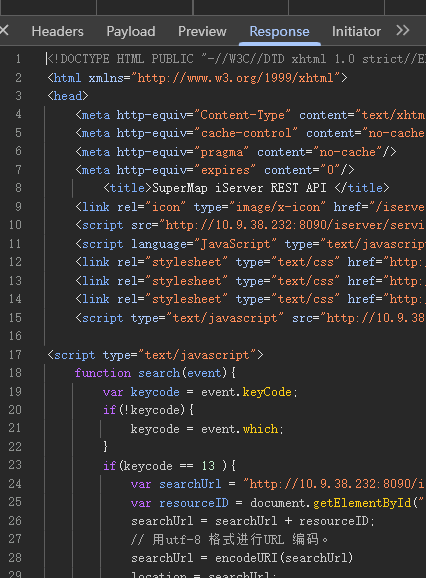Click the function search(event) declaration
Image resolution: width=426 pixels, height=578 pixels.
coord(155,373)
